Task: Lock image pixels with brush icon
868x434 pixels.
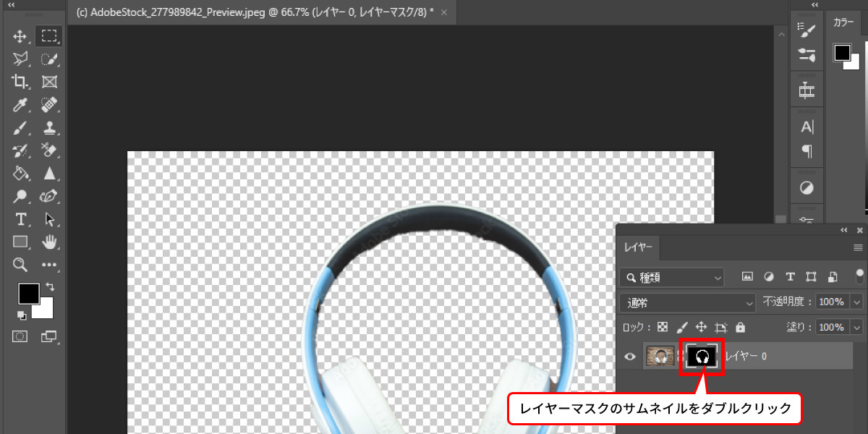Action: tap(681, 327)
